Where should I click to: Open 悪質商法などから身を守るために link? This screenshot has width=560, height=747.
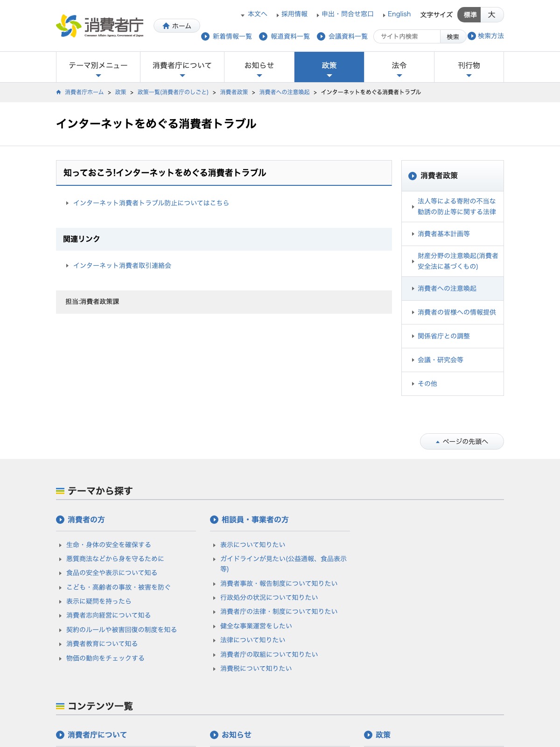click(x=115, y=559)
